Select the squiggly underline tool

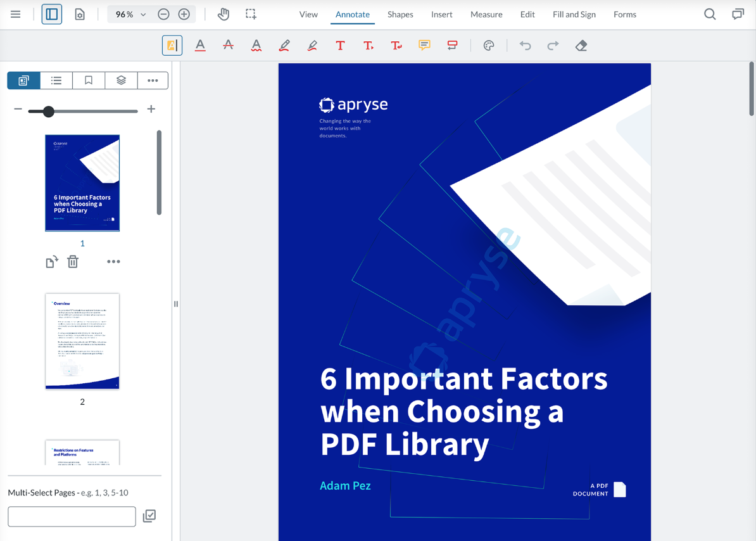point(256,46)
